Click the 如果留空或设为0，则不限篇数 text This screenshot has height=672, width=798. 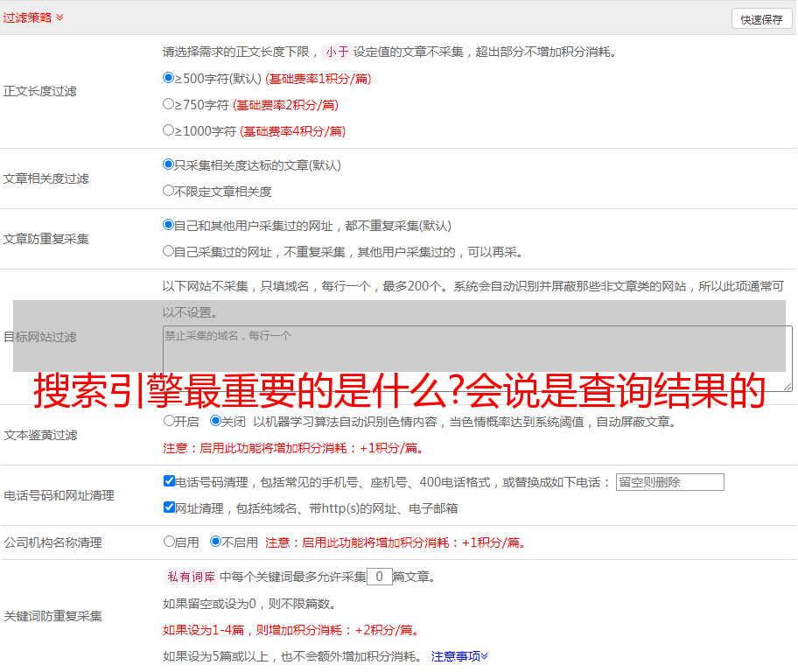point(249,604)
